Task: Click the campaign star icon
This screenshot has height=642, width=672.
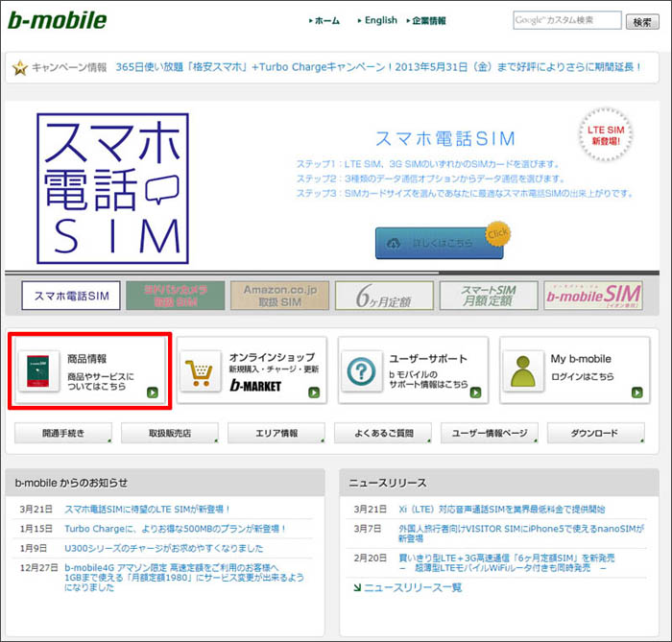Action: click(20, 68)
